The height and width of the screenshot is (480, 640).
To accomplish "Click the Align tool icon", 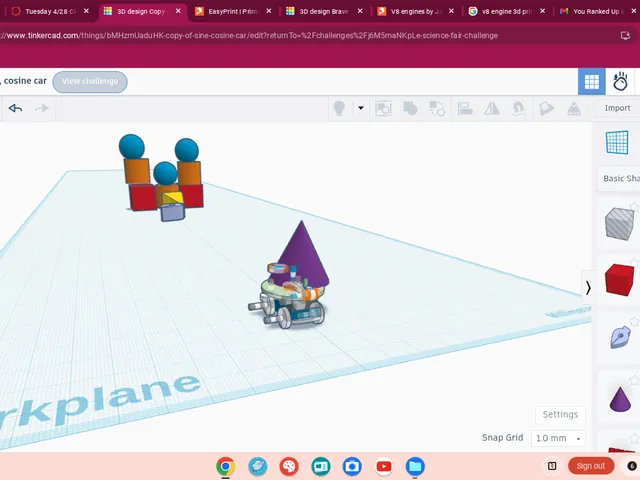I will tap(464, 108).
